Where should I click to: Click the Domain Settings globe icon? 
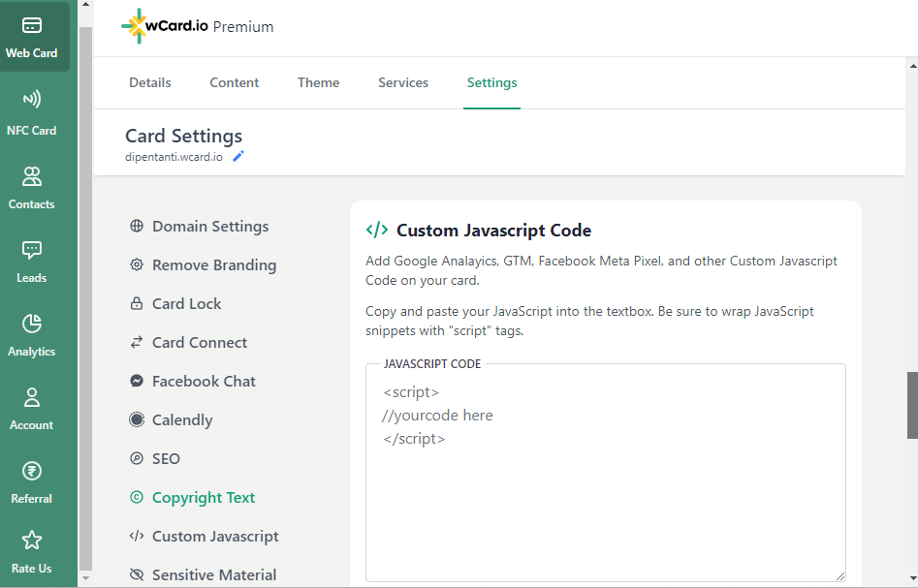coord(137,226)
